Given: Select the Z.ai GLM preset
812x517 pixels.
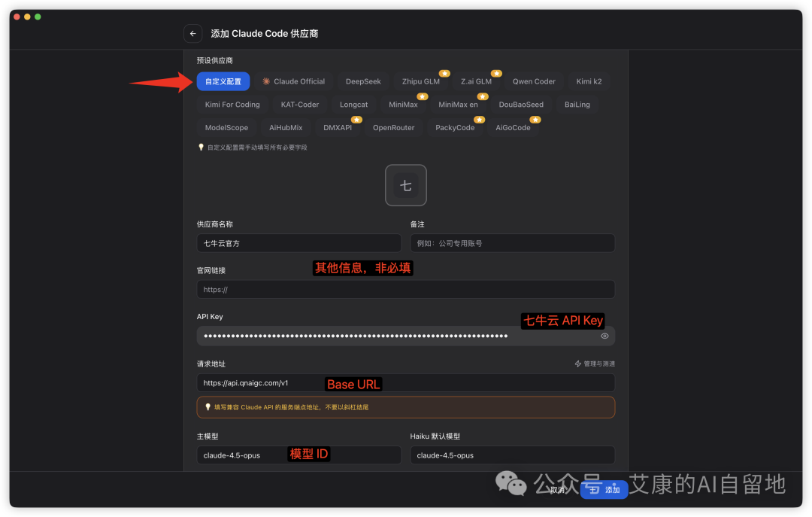Looking at the screenshot, I should pos(476,81).
